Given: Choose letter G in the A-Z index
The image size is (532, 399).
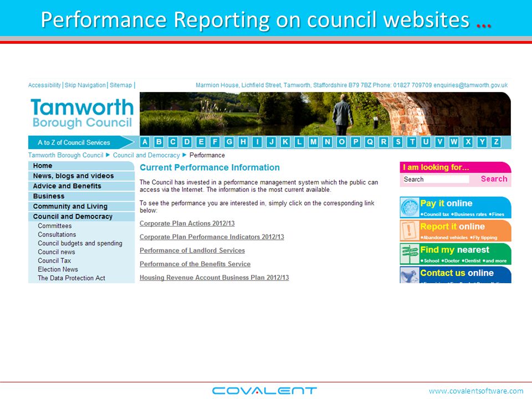Looking at the screenshot, I should tap(229, 142).
